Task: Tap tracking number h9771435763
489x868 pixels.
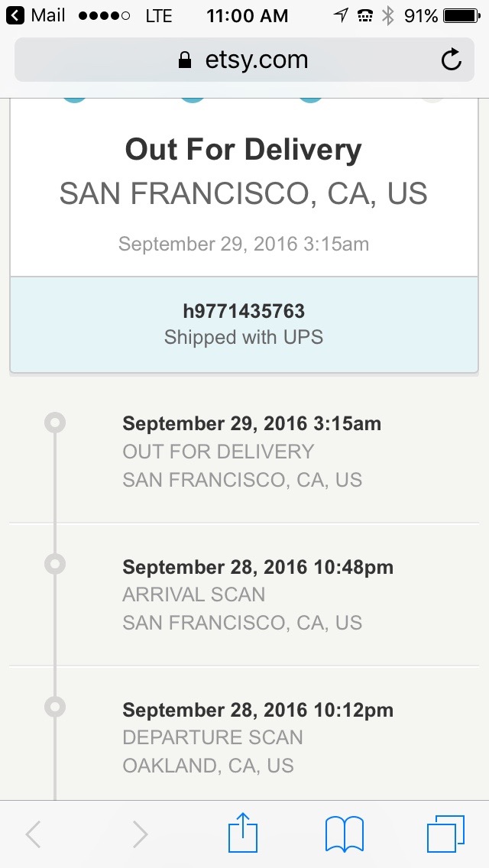Action: click(x=244, y=311)
